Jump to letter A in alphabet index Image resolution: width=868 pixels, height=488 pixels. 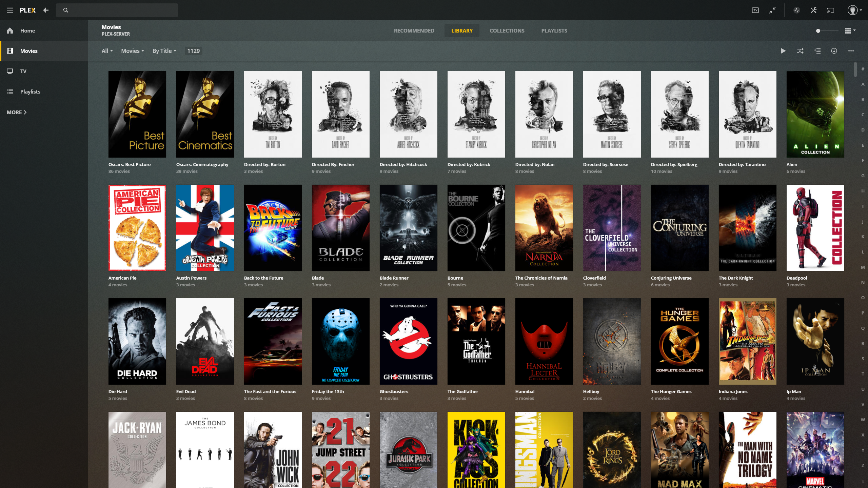point(863,84)
